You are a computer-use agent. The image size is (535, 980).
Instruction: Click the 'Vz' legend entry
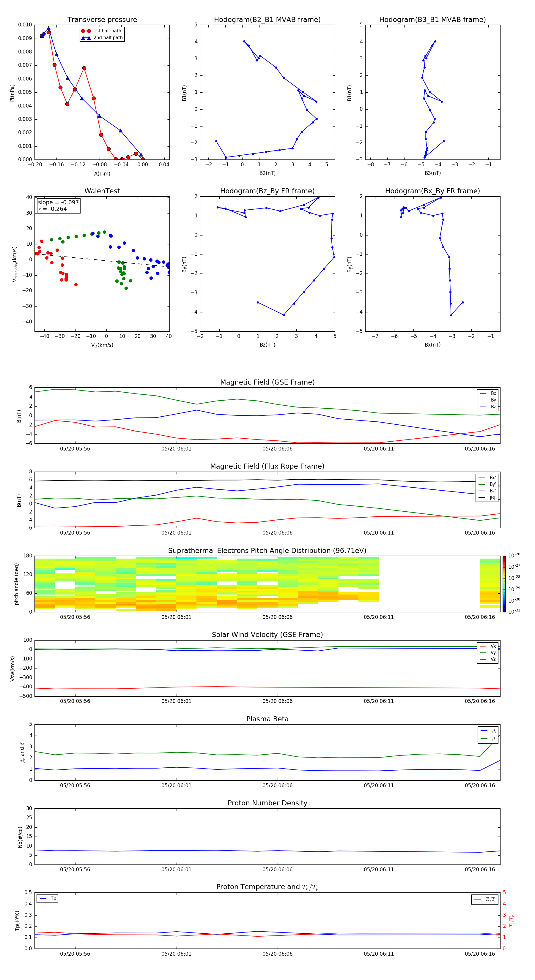click(488, 659)
